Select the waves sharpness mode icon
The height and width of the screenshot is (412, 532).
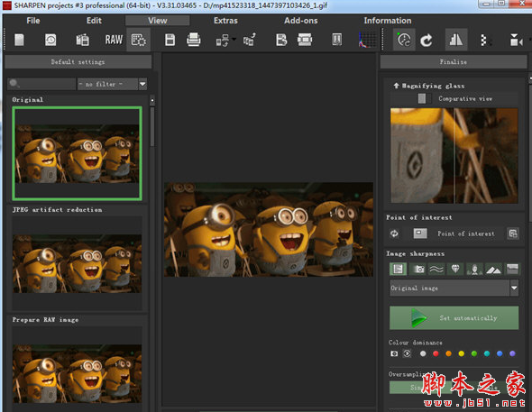(x=436, y=270)
